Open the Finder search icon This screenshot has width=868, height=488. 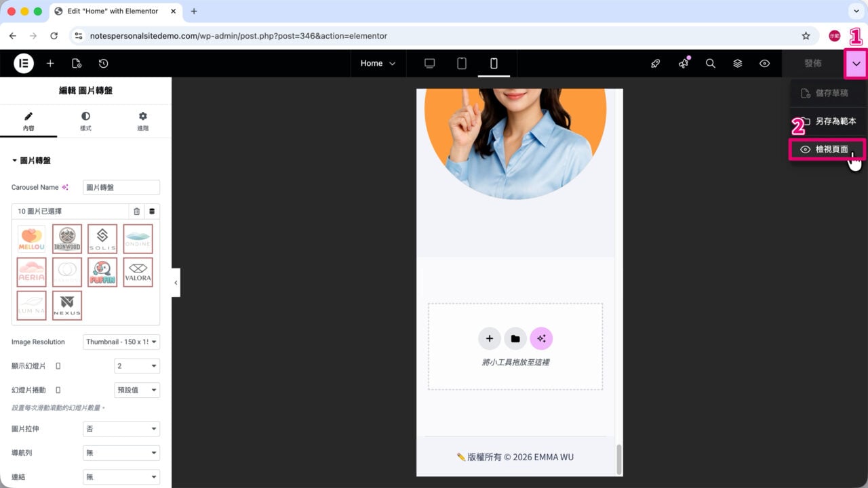point(711,63)
